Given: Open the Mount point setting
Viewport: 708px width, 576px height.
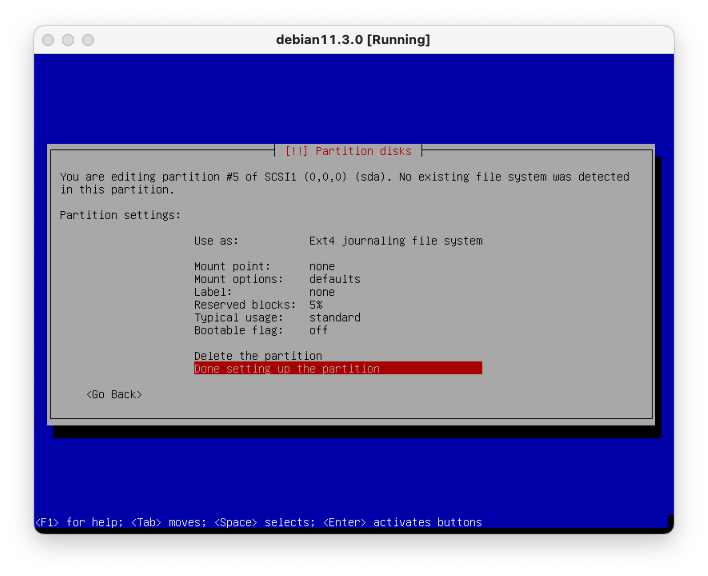Looking at the screenshot, I should 264,267.
